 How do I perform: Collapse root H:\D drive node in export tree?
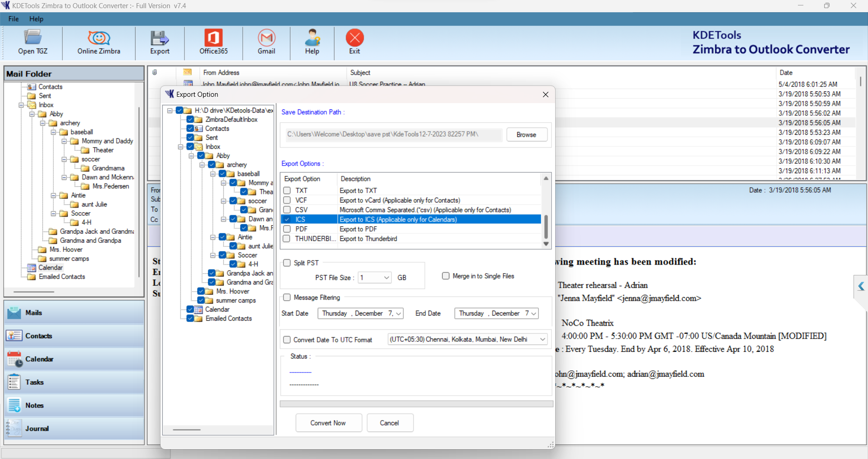170,110
